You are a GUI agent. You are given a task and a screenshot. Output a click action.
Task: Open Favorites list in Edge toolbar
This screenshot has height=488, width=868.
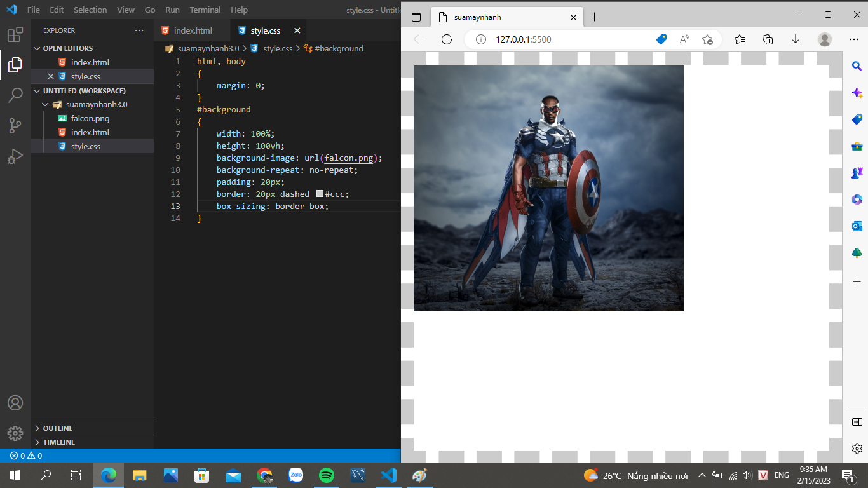click(740, 39)
